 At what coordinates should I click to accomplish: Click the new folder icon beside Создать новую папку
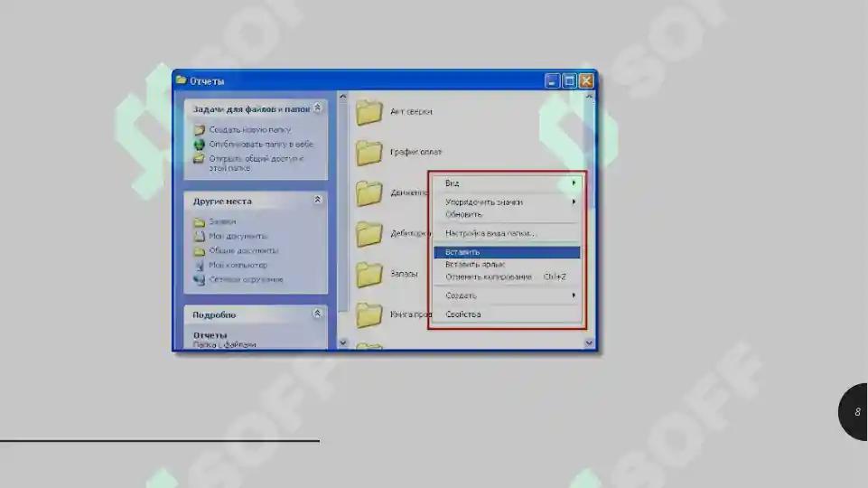pos(200,130)
